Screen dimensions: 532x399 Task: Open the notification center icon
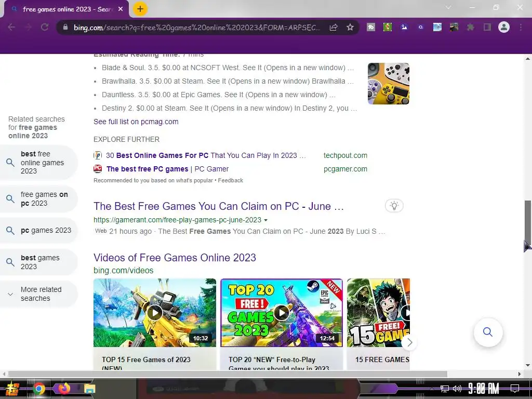click(x=515, y=388)
